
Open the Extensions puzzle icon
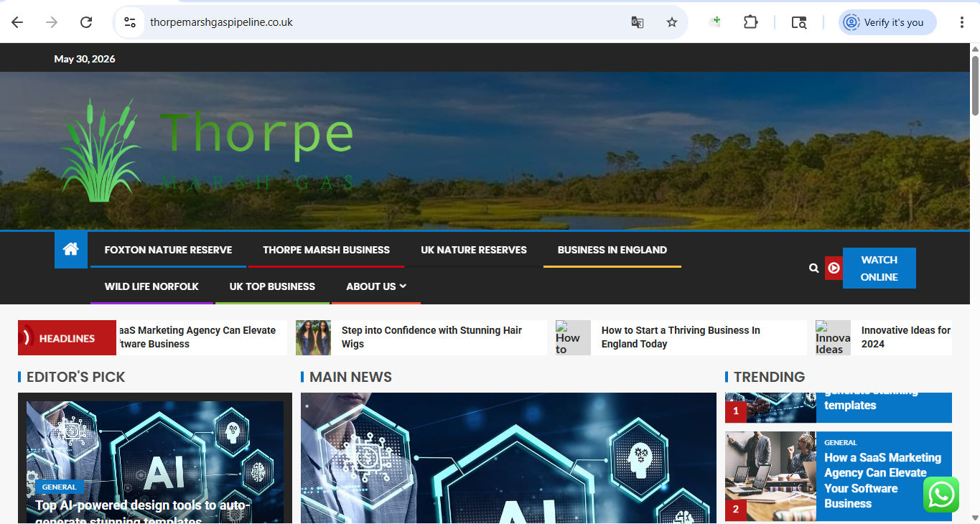(750, 22)
